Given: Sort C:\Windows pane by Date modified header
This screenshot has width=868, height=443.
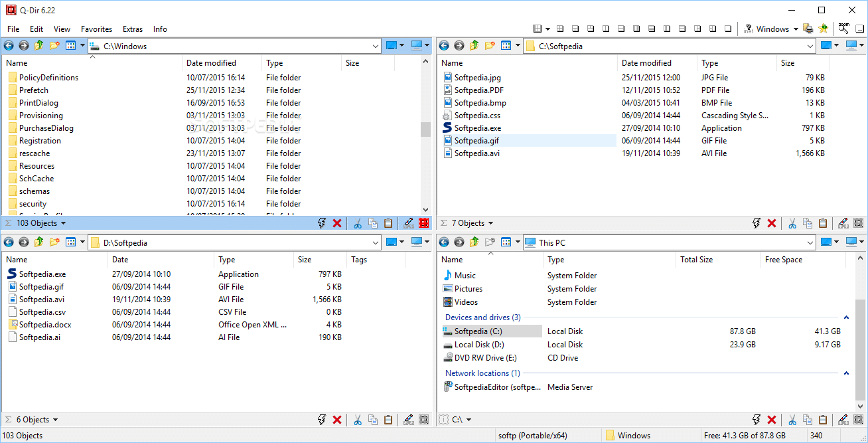Looking at the screenshot, I should point(222,63).
